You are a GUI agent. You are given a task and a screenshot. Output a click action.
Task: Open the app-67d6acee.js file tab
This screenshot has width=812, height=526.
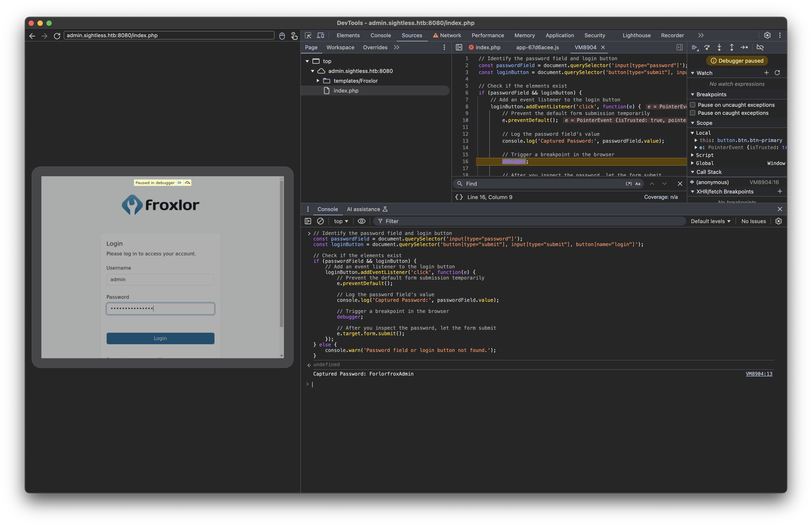tap(537, 47)
